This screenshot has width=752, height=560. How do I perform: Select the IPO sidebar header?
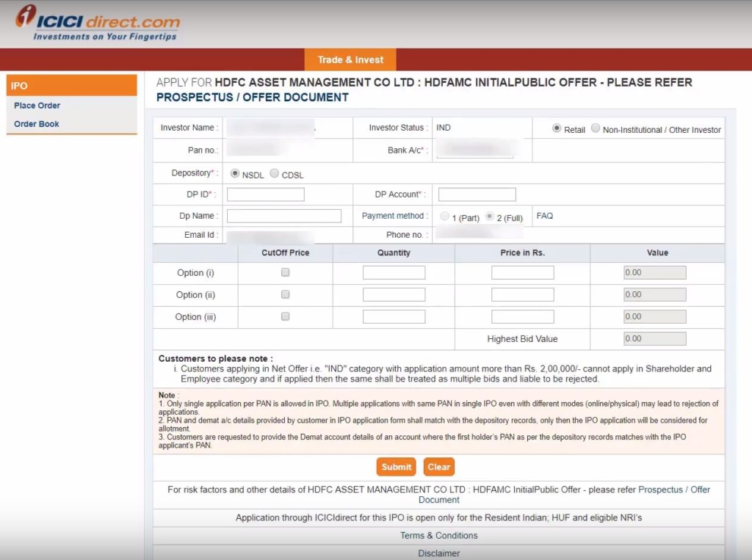(72, 85)
